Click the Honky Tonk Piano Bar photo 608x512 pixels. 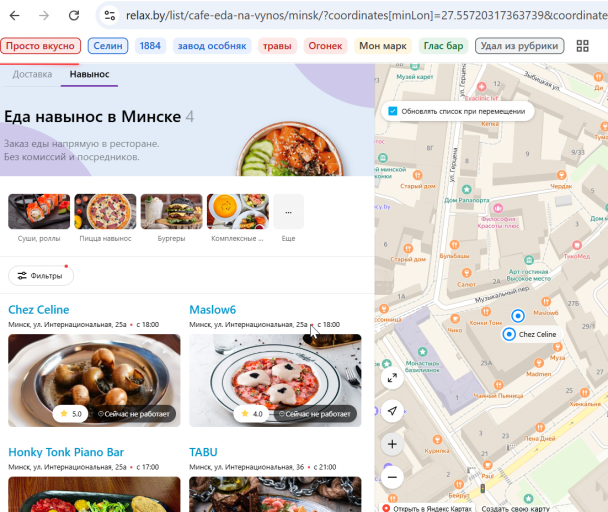pyautogui.click(x=94, y=494)
